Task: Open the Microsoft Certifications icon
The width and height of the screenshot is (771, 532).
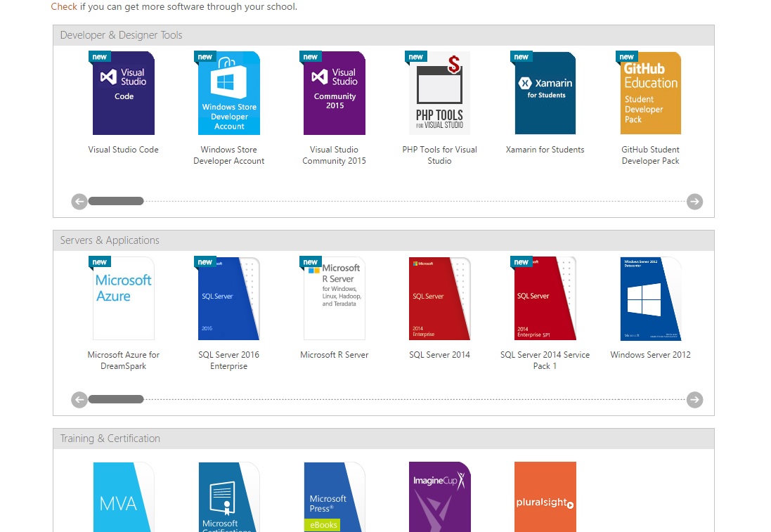Action: pos(228,497)
